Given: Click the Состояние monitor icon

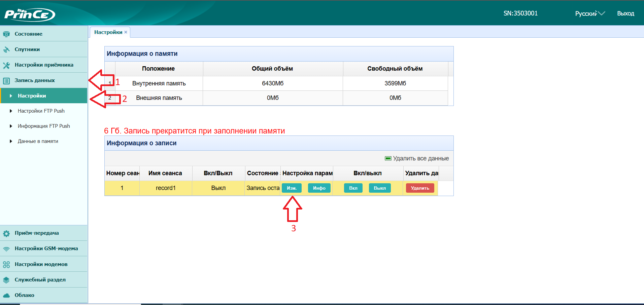Looking at the screenshot, I should (6, 34).
